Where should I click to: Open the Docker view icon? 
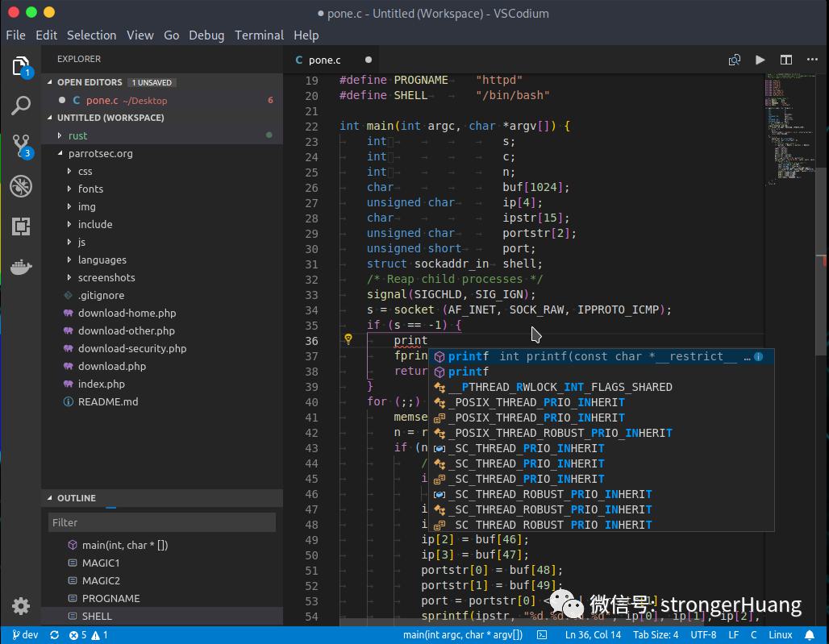(21, 267)
